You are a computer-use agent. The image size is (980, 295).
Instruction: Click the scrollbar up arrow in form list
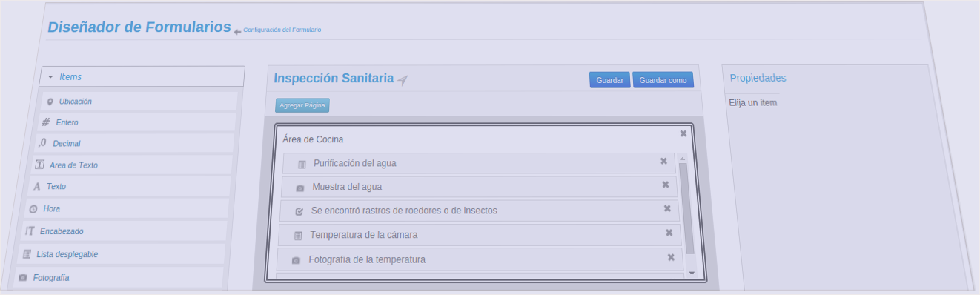[682, 158]
